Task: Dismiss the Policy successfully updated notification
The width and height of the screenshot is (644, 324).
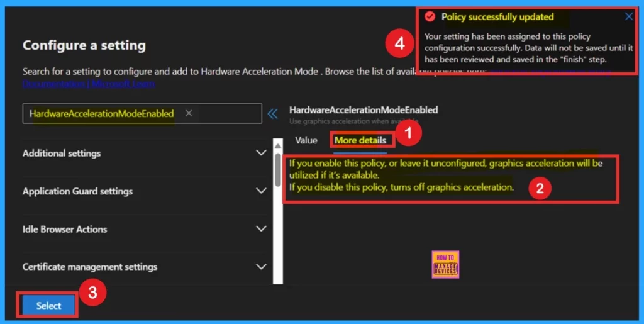Action: (x=628, y=17)
